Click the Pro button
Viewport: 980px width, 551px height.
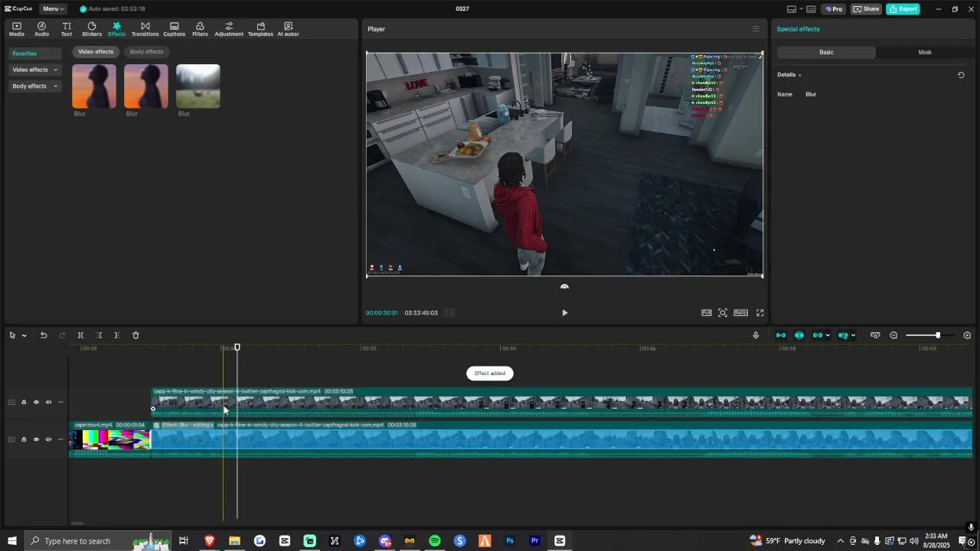point(834,9)
